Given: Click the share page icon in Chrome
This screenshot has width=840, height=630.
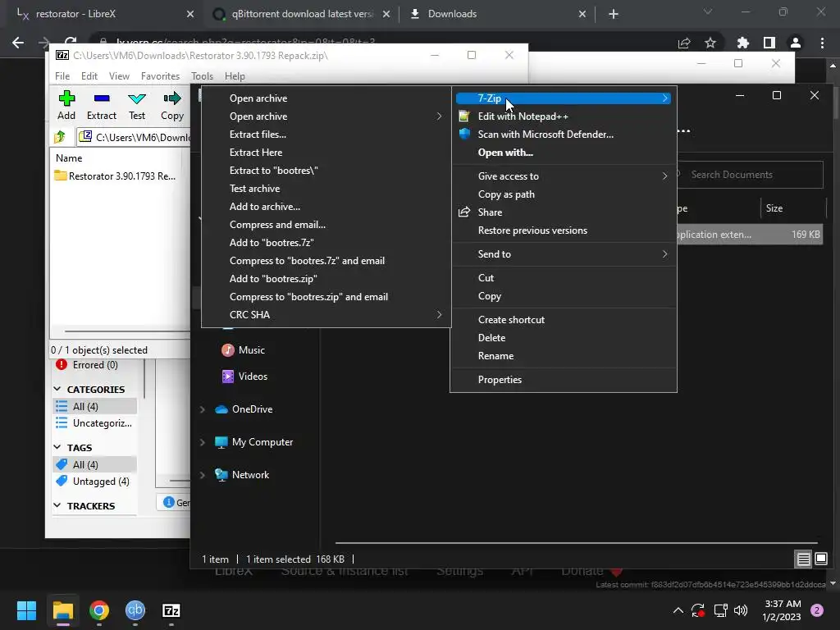Looking at the screenshot, I should (684, 43).
